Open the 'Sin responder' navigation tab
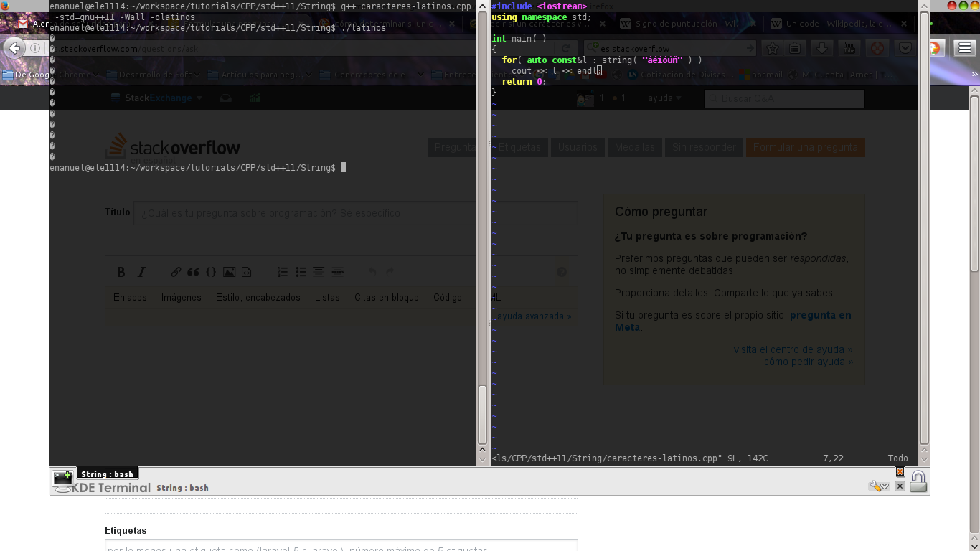The width and height of the screenshot is (980, 551). click(704, 147)
